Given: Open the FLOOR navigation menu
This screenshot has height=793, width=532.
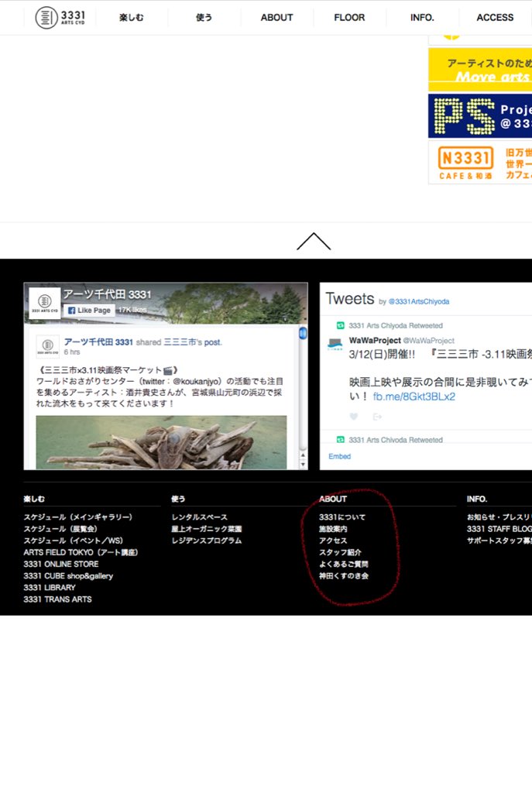Looking at the screenshot, I should point(349,18).
